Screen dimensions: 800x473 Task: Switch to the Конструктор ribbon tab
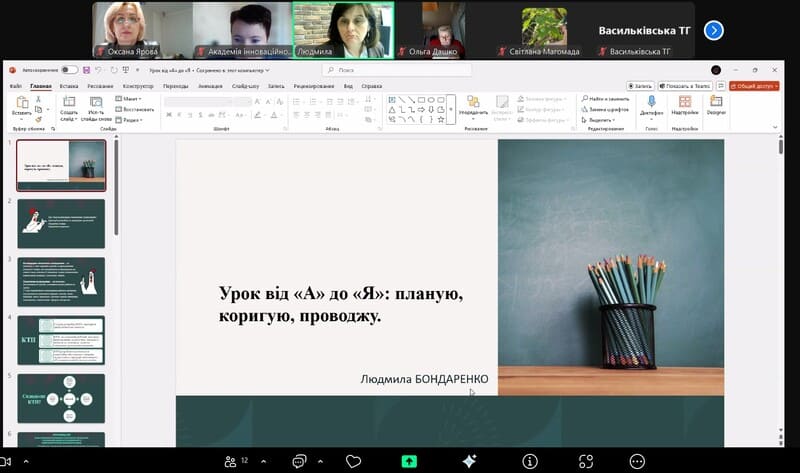coord(138,86)
